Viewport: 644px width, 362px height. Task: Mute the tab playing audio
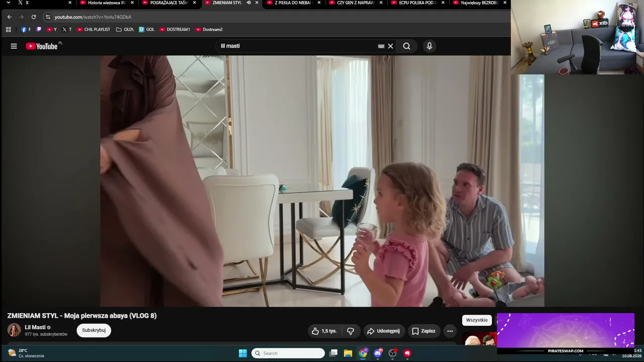pyautogui.click(x=249, y=3)
